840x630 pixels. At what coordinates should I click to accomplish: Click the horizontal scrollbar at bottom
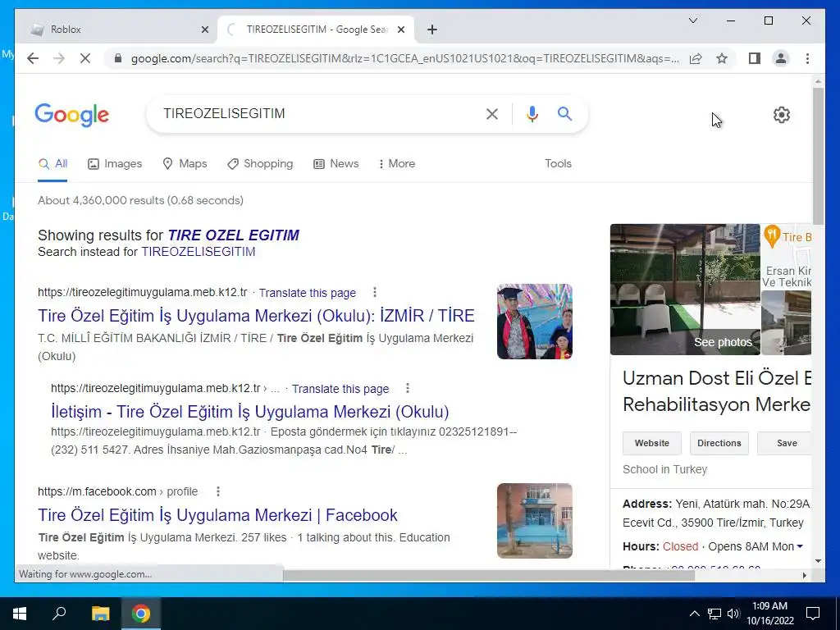click(489, 575)
